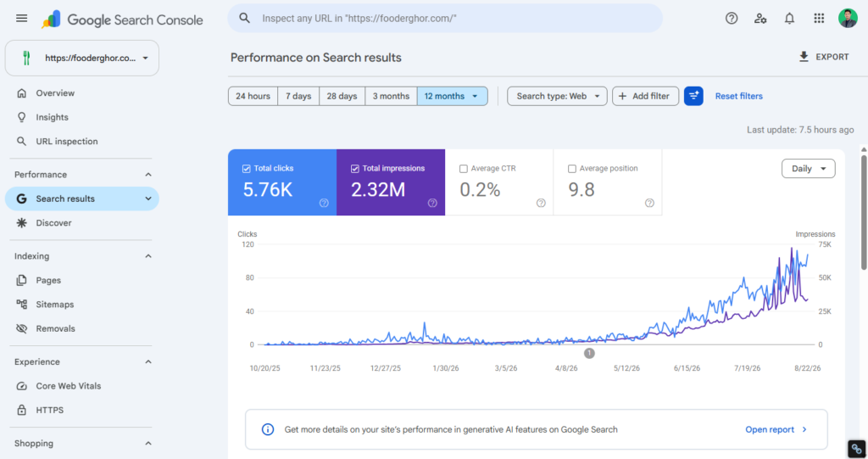Open the account profile avatar
868x459 pixels.
[x=848, y=19]
